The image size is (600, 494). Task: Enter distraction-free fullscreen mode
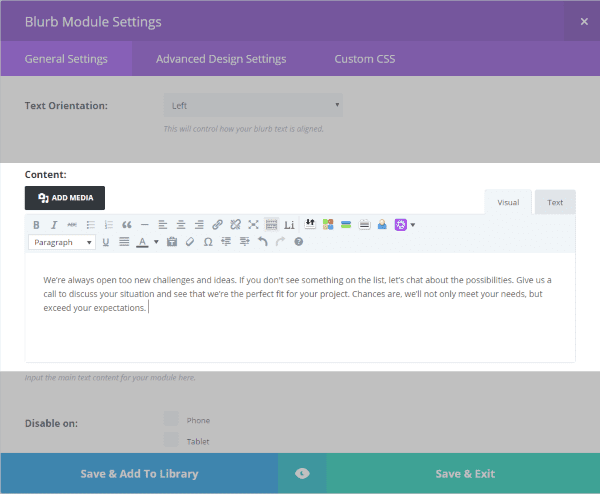pos(253,225)
